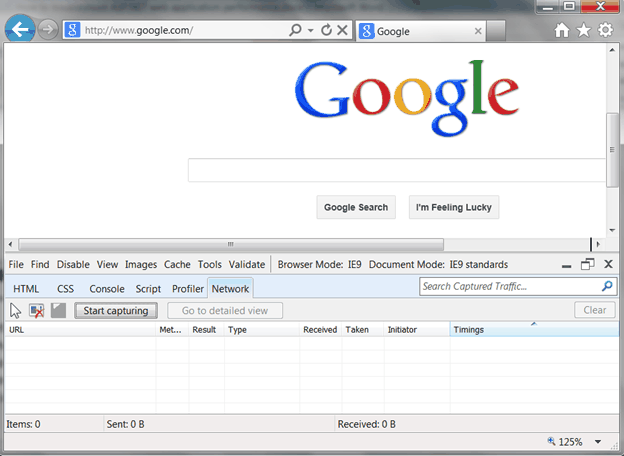Sort by the URL column header
624x456 pixels.
(x=80, y=330)
